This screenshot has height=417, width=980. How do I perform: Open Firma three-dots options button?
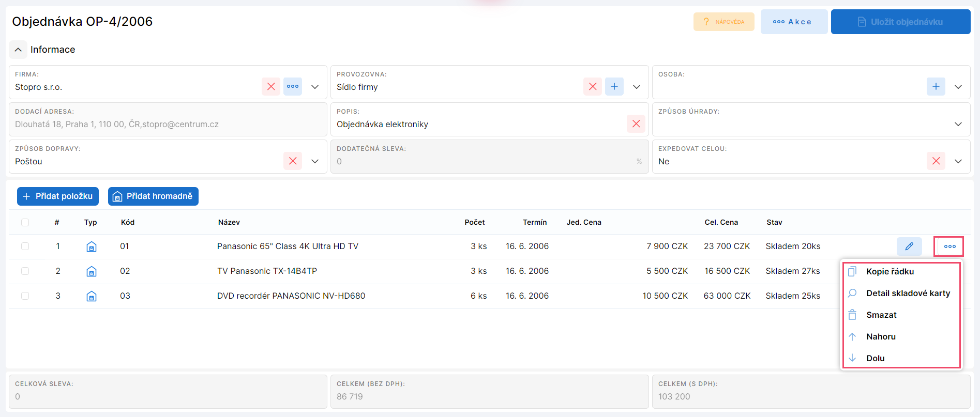click(x=293, y=87)
